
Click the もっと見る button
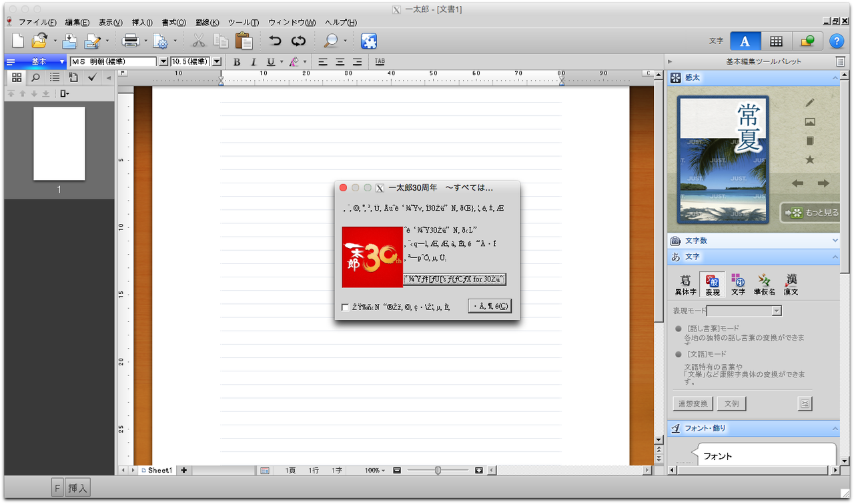tap(810, 213)
